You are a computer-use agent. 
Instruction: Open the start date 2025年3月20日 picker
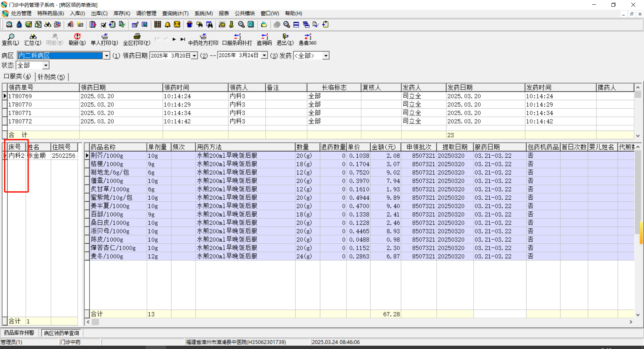point(194,56)
